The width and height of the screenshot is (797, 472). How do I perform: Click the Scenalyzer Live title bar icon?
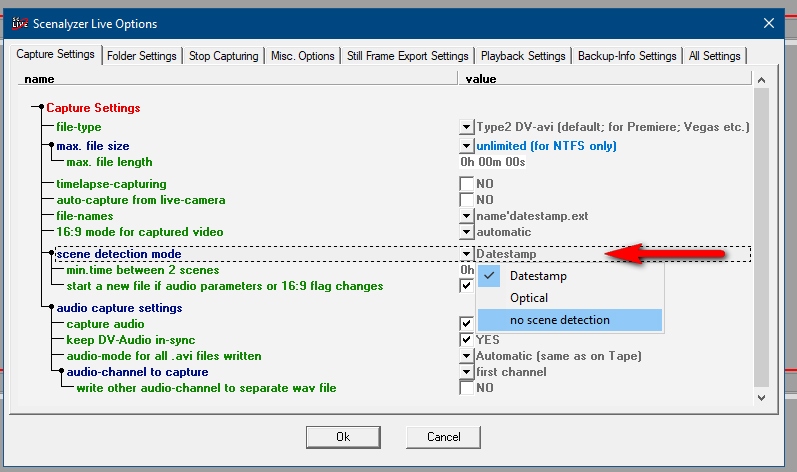(x=20, y=23)
